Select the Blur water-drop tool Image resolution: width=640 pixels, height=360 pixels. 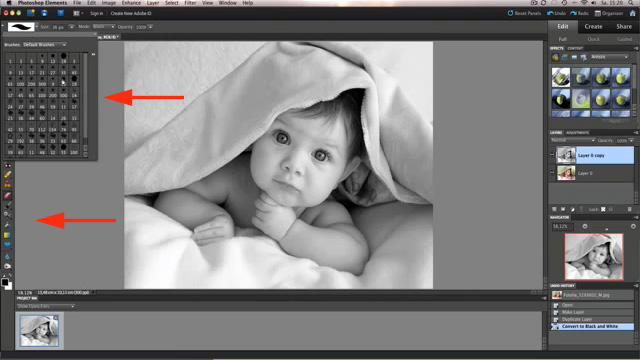click(x=7, y=257)
